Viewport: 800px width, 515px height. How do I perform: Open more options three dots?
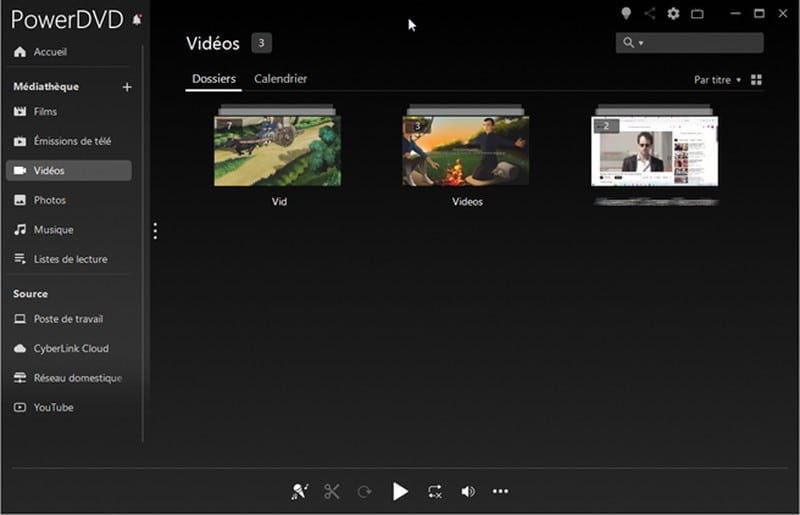500,492
